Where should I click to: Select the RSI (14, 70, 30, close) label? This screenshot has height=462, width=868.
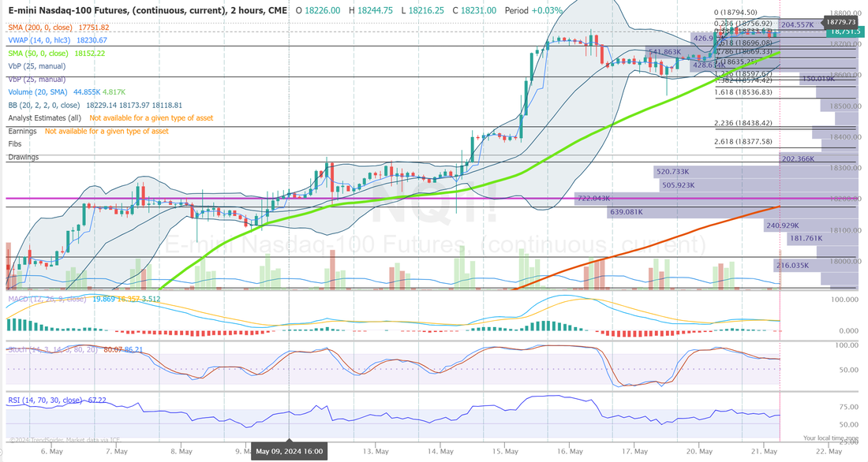46,400
